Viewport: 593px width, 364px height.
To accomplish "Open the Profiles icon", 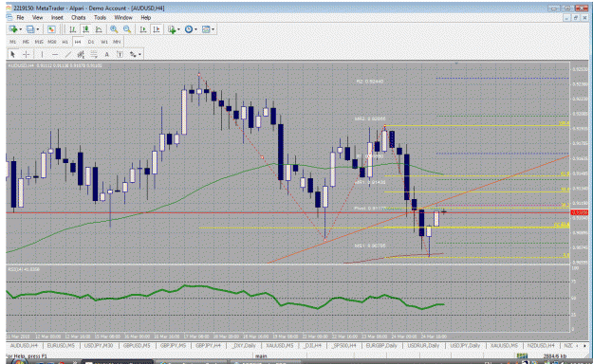I will pyautogui.click(x=30, y=29).
